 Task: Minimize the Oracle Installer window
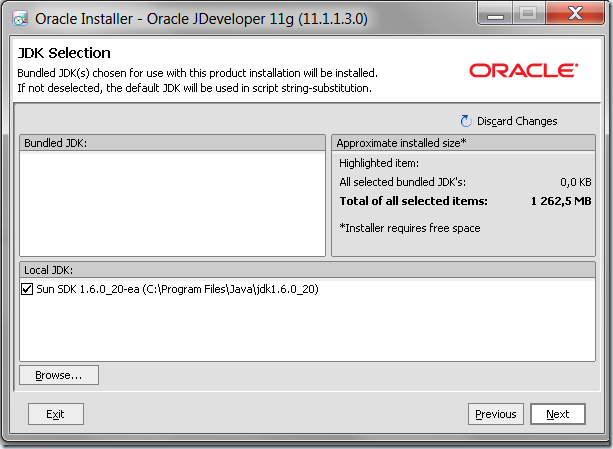[x=495, y=14]
